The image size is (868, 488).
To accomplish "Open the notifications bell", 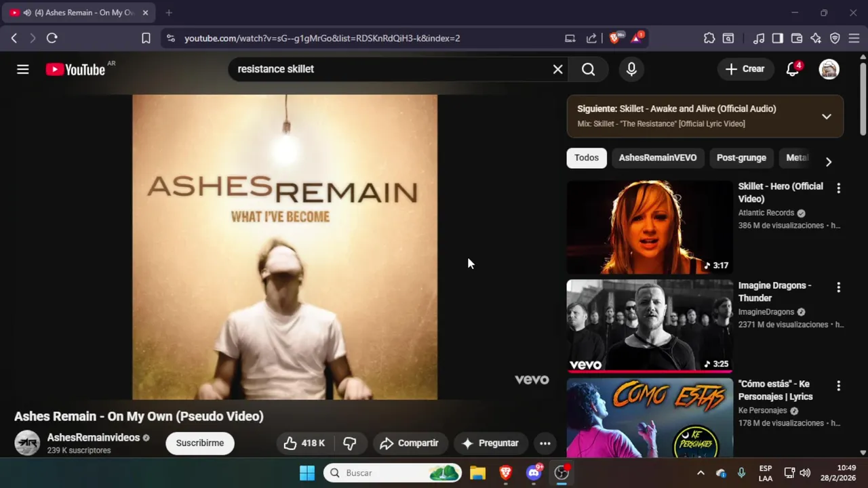I will click(792, 69).
